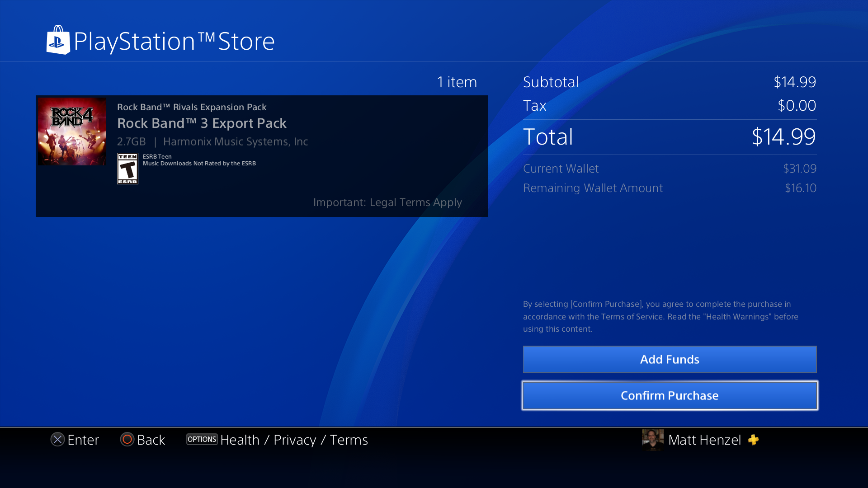This screenshot has width=868, height=488.
Task: Click the Add Funds button
Action: pyautogui.click(x=670, y=359)
